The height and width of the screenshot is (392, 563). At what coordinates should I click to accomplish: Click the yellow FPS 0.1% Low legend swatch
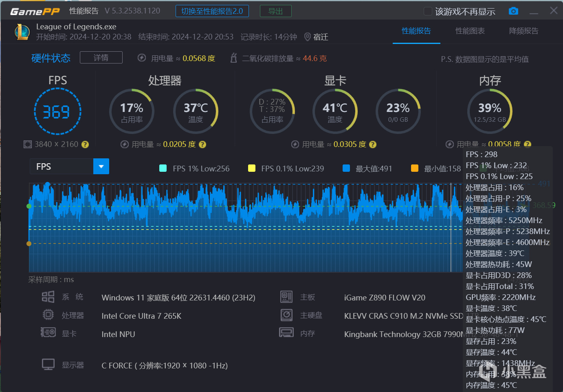pyautogui.click(x=252, y=168)
